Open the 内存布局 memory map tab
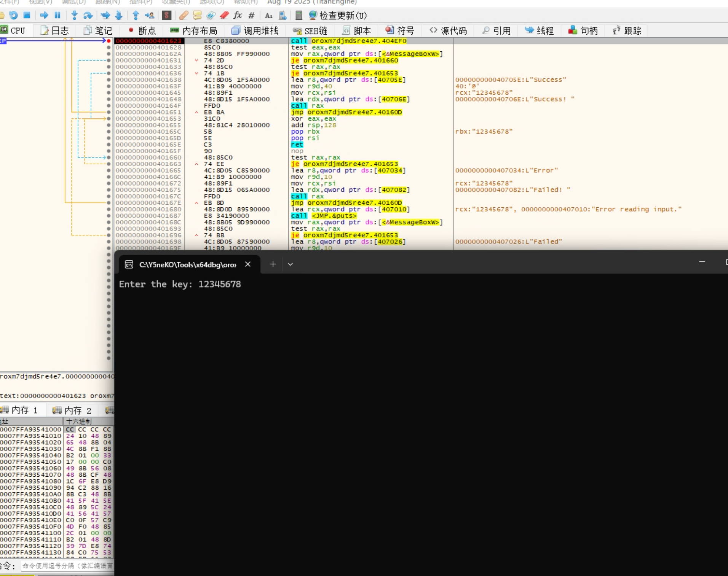This screenshot has height=576, width=728. click(194, 30)
